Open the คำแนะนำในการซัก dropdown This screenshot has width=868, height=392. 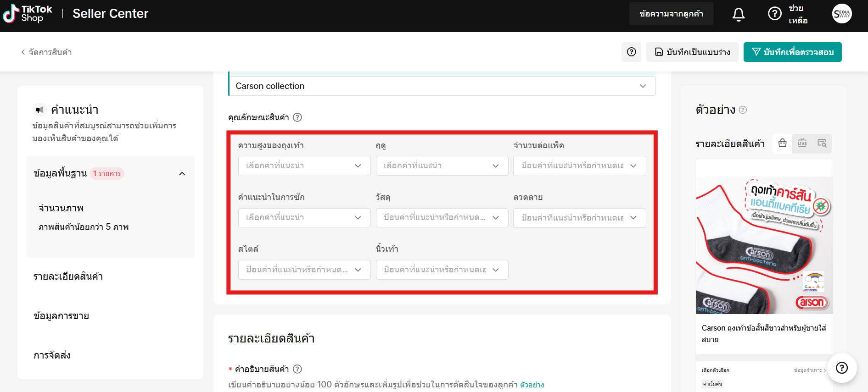304,218
